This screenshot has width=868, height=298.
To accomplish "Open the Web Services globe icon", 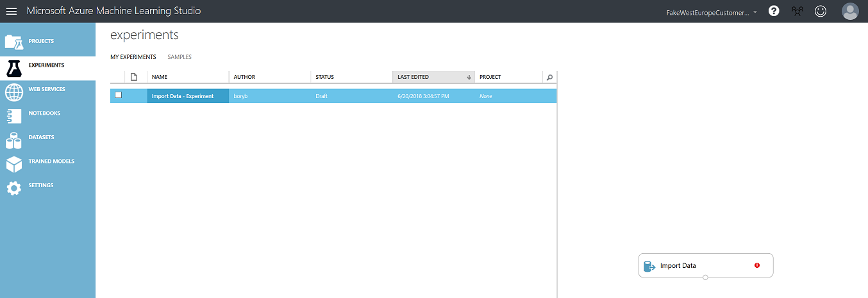I will [x=14, y=92].
